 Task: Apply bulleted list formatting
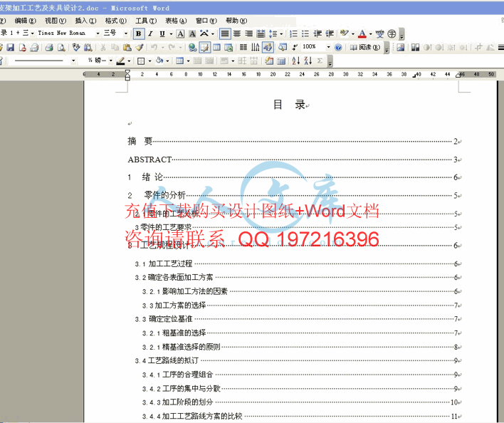click(x=305, y=33)
